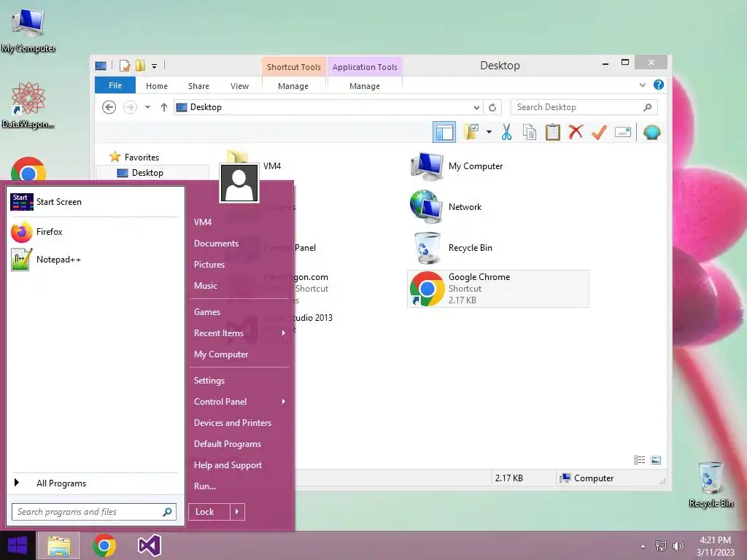Click the network tray icon
This screenshot has height=560, width=747.
coord(661,546)
